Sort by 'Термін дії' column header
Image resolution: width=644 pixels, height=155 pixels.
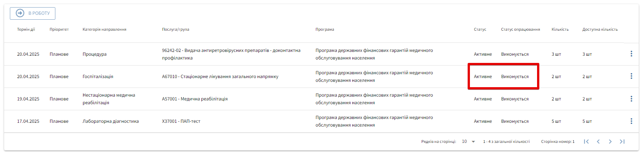point(26,29)
